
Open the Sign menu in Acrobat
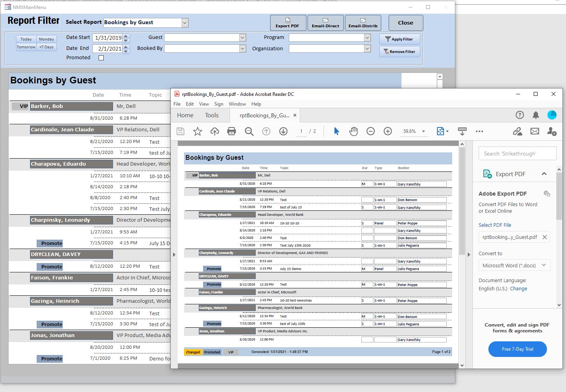pos(219,104)
